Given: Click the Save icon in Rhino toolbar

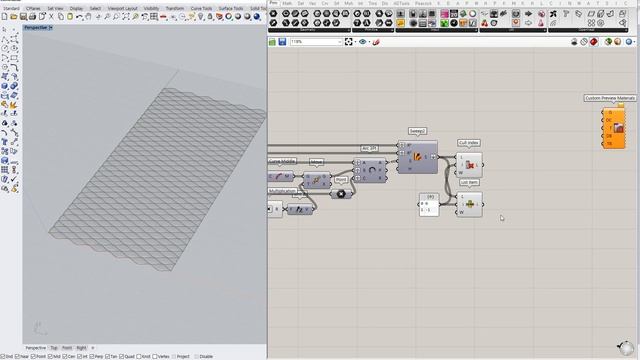Looking at the screenshot, I should click(x=23, y=16).
